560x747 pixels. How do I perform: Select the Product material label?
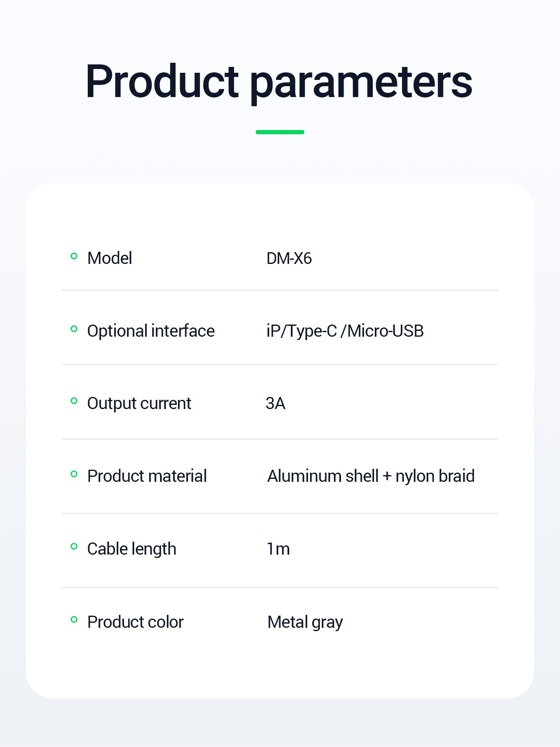click(147, 476)
